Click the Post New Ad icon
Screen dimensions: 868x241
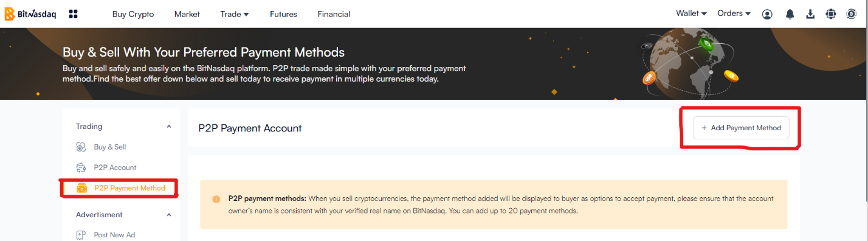tap(81, 235)
